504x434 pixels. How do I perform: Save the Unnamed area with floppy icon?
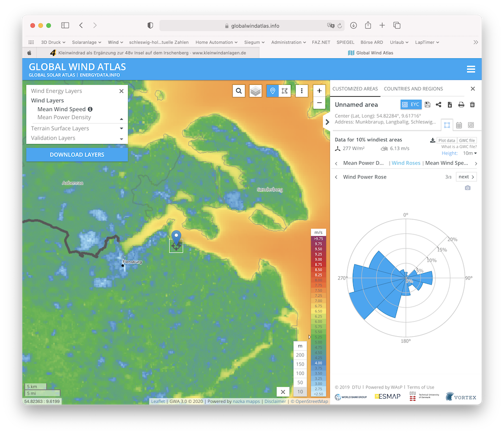[x=427, y=104]
